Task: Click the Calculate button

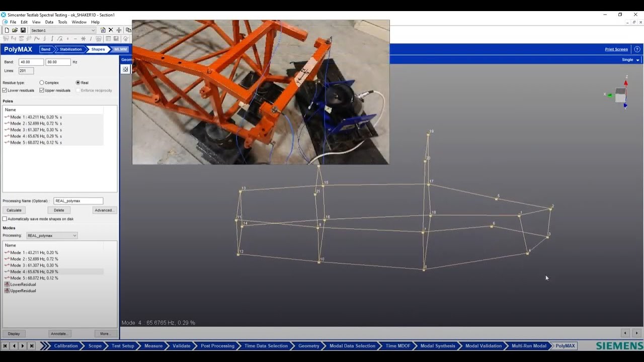Action: pyautogui.click(x=14, y=210)
